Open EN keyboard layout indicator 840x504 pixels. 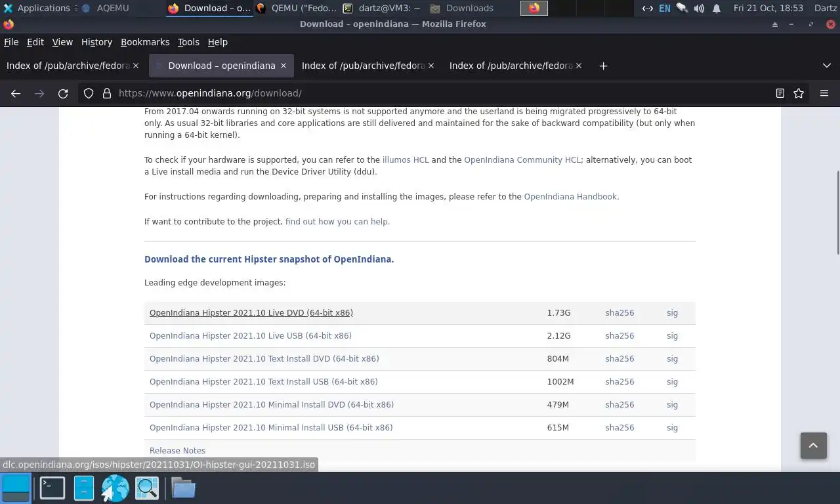click(x=665, y=8)
